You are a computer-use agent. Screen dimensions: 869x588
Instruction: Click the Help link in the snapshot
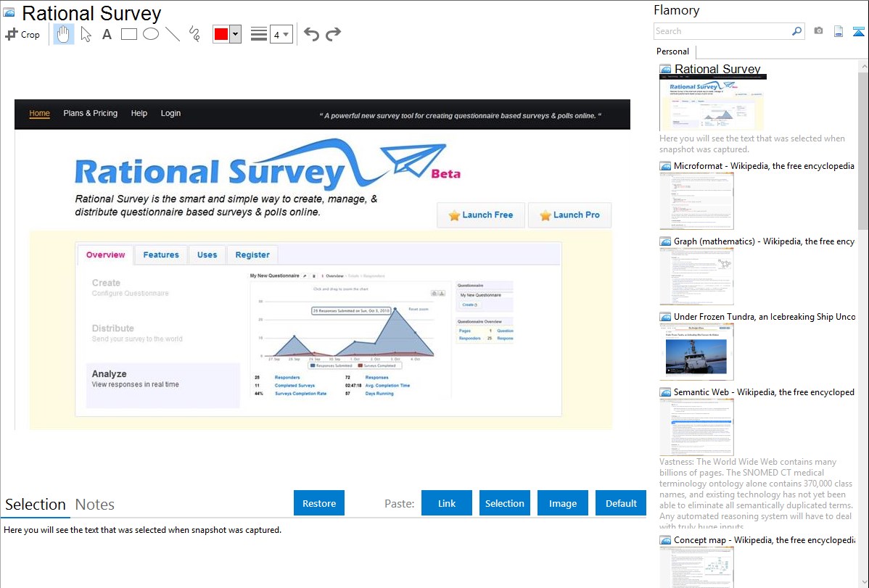[x=139, y=114]
